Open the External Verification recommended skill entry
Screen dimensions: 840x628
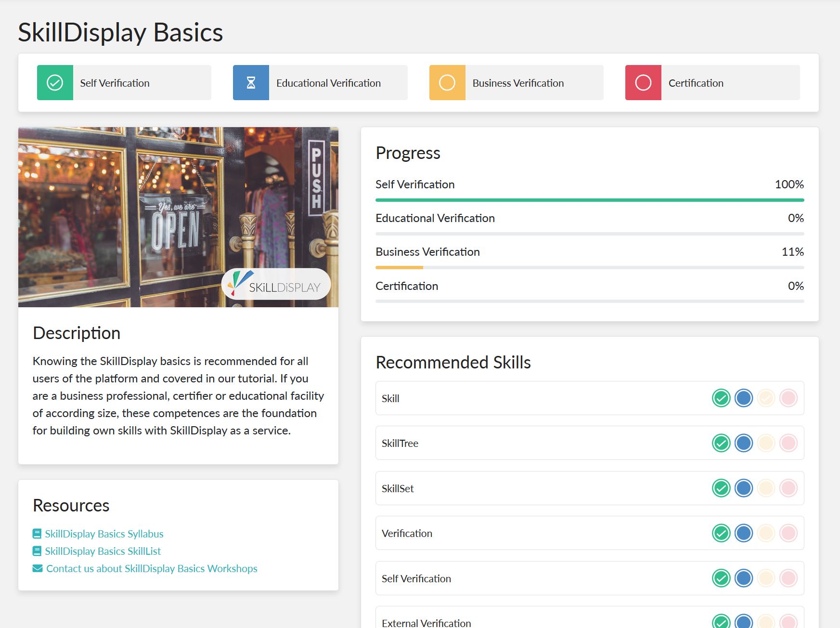point(590,617)
